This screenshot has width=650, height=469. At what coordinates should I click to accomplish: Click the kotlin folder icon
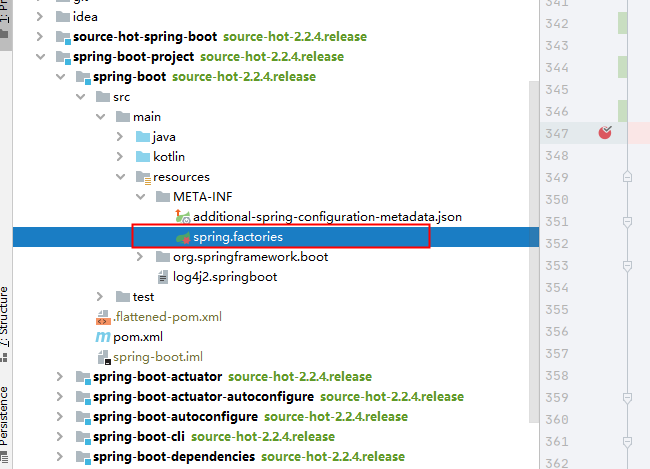[x=142, y=157]
